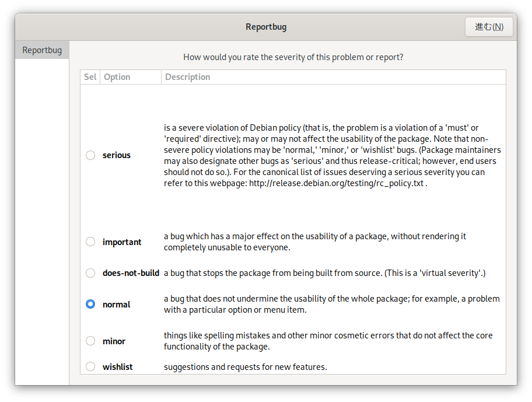Viewport: 532px width, 402px height.
Task: Open the Reportbug sidebar tab
Action: [42, 50]
